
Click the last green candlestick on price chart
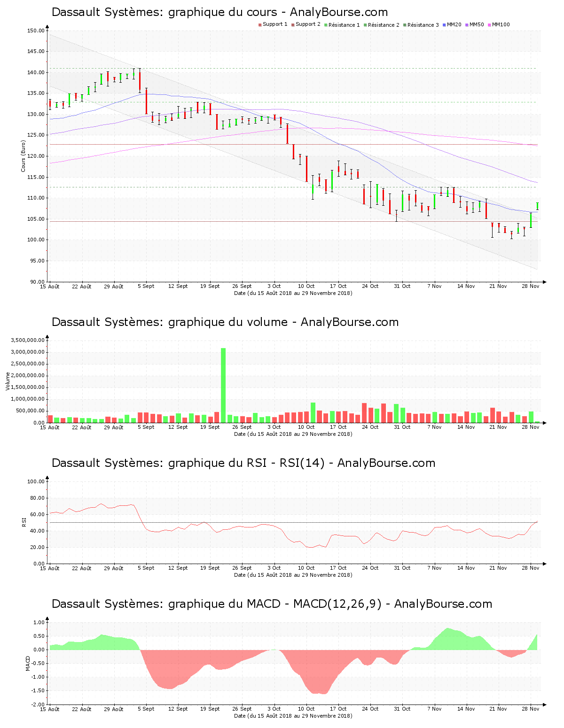click(x=537, y=206)
